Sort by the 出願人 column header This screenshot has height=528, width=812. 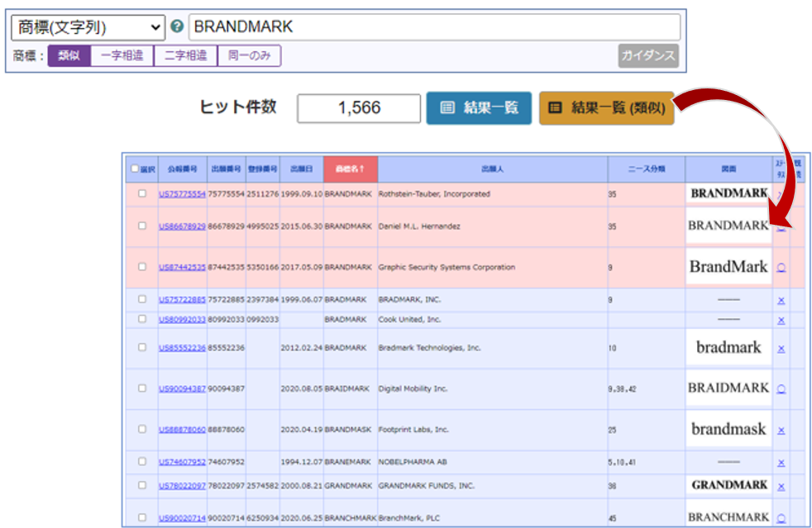(x=493, y=169)
